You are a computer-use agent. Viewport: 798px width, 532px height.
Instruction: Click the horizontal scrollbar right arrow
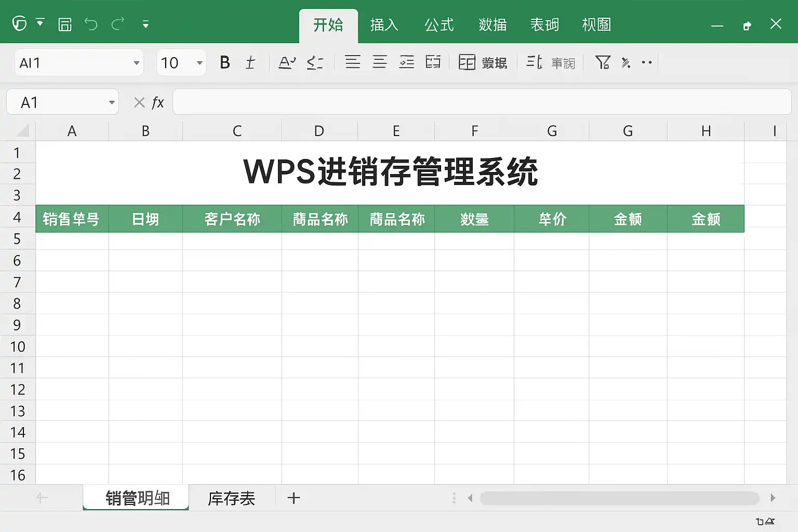tap(773, 498)
